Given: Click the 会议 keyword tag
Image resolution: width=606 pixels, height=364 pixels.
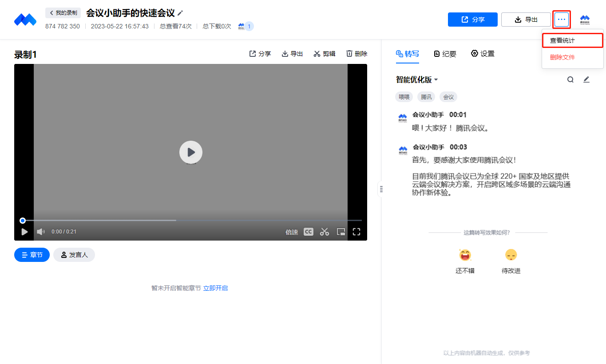Looking at the screenshot, I should [448, 97].
